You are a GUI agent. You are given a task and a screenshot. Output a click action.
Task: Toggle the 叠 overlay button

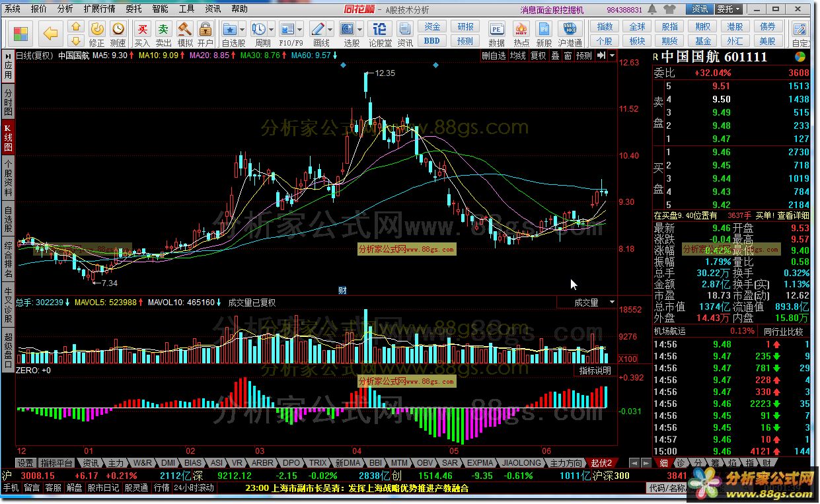(555, 55)
